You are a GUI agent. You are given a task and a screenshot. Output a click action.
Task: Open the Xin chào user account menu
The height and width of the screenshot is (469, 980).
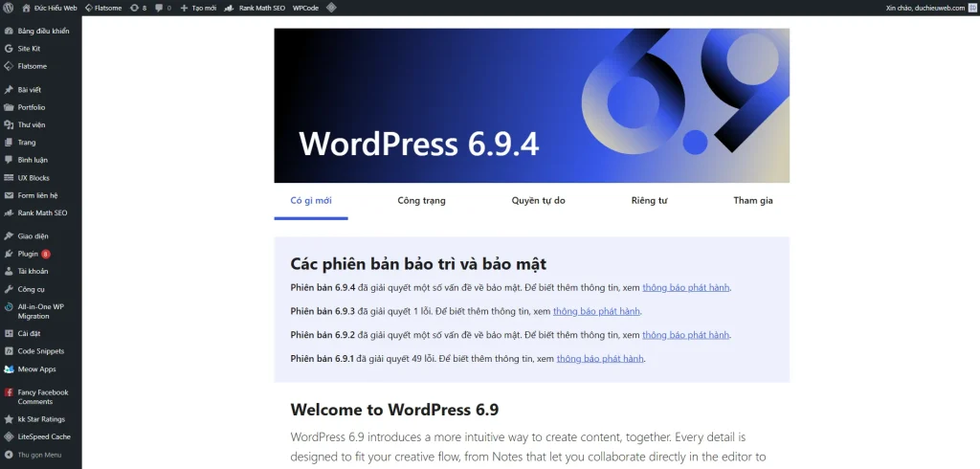point(926,8)
